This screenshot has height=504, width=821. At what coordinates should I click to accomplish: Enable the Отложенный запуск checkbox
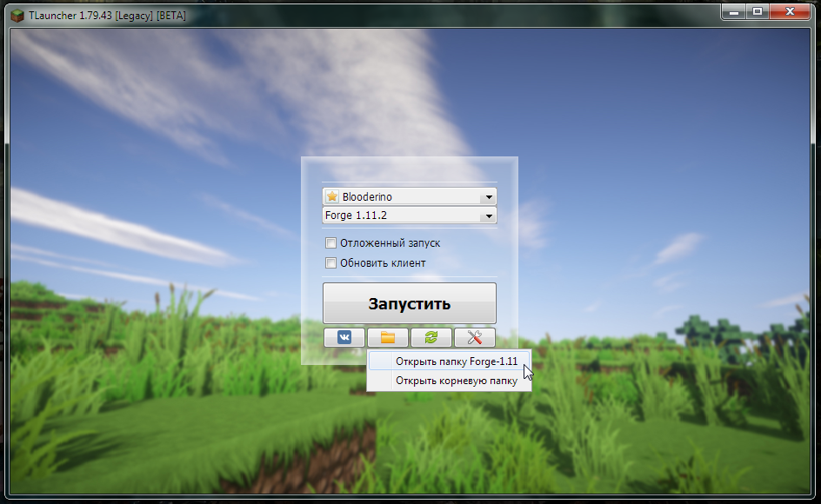click(330, 242)
